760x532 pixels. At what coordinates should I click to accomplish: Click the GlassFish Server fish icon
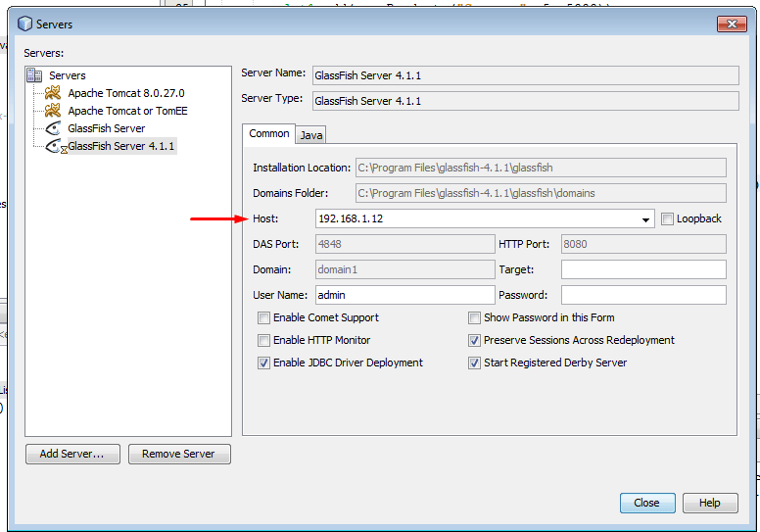(52, 128)
